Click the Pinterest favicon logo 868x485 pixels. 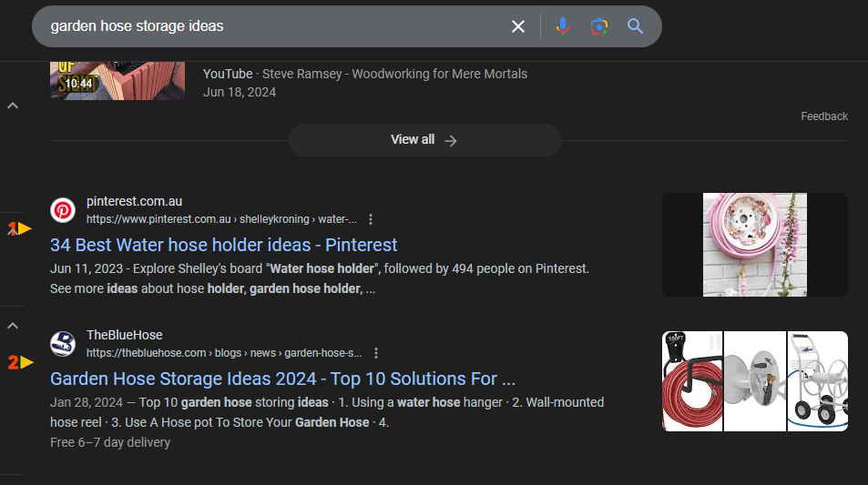[63, 210]
